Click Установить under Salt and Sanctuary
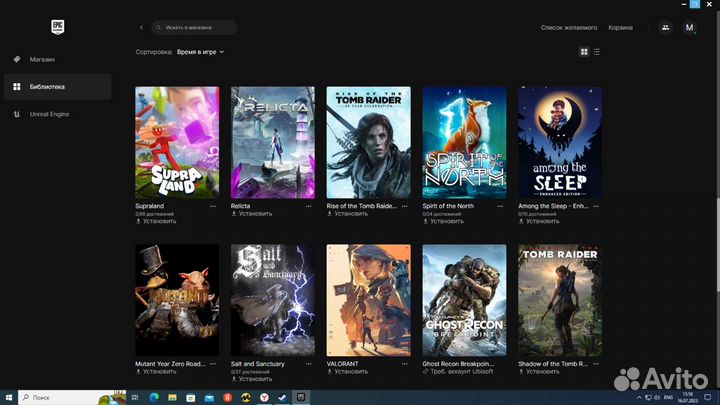Image resolution: width=720 pixels, height=405 pixels. (x=252, y=379)
